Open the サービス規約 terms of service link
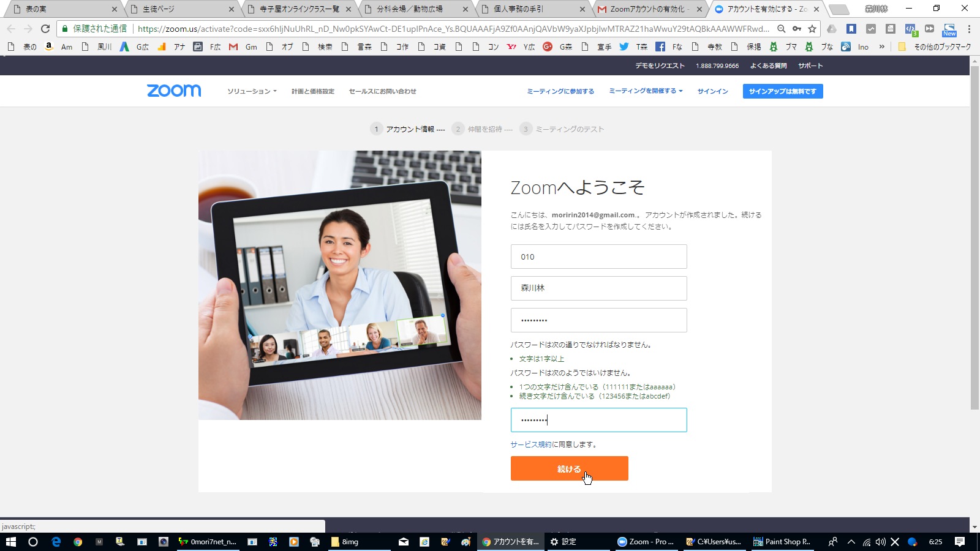 pyautogui.click(x=531, y=444)
